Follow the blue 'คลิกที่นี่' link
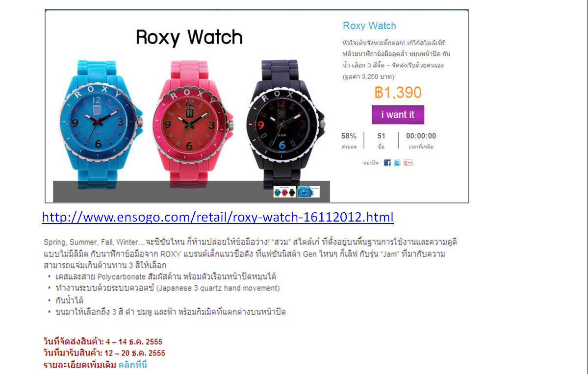 tap(133, 365)
